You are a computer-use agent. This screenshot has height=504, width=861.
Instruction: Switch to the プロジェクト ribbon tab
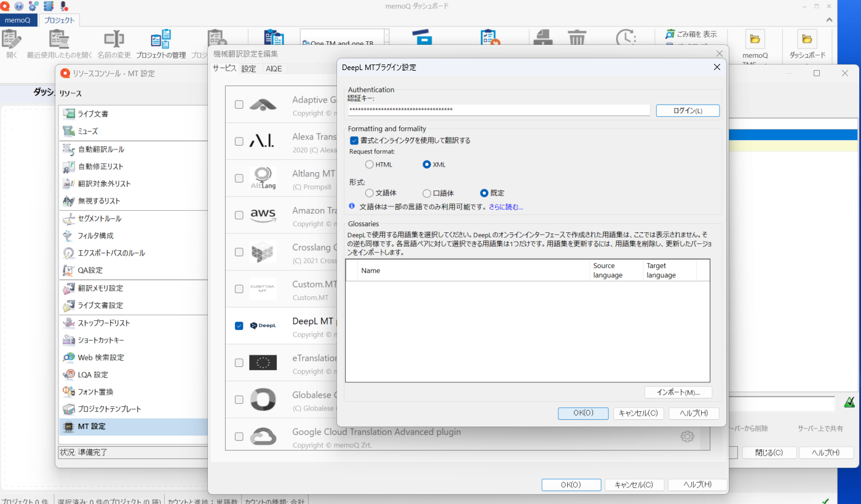(60, 20)
